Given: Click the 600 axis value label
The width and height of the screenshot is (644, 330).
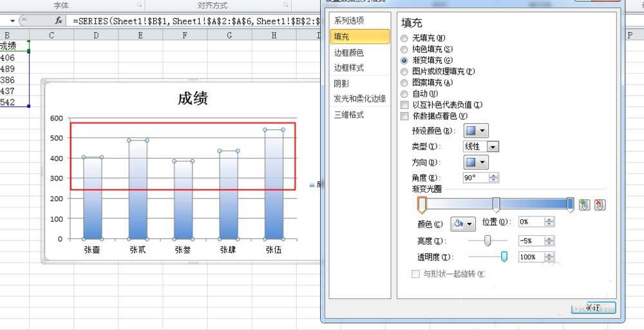Looking at the screenshot, I should pos(56,119).
